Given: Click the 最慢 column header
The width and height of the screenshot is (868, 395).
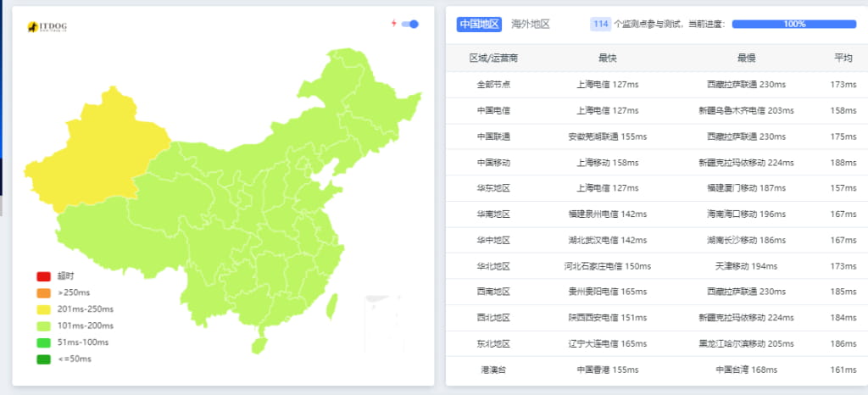Looking at the screenshot, I should click(x=746, y=58).
